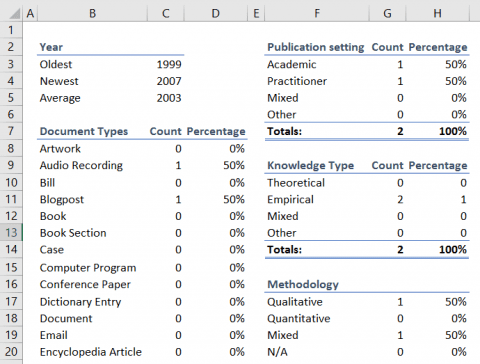The image size is (480, 364).
Task: Select column B header
Action: [92, 14]
